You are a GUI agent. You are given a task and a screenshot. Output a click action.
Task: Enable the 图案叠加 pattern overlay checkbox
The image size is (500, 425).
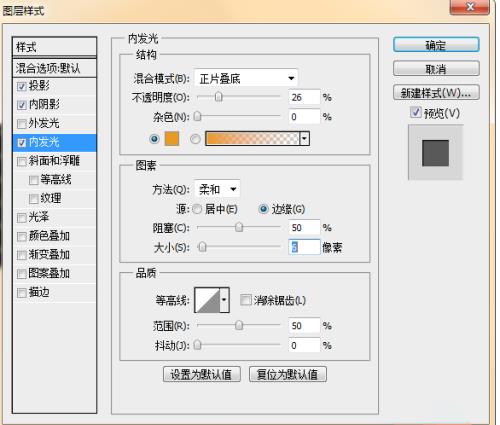22,274
